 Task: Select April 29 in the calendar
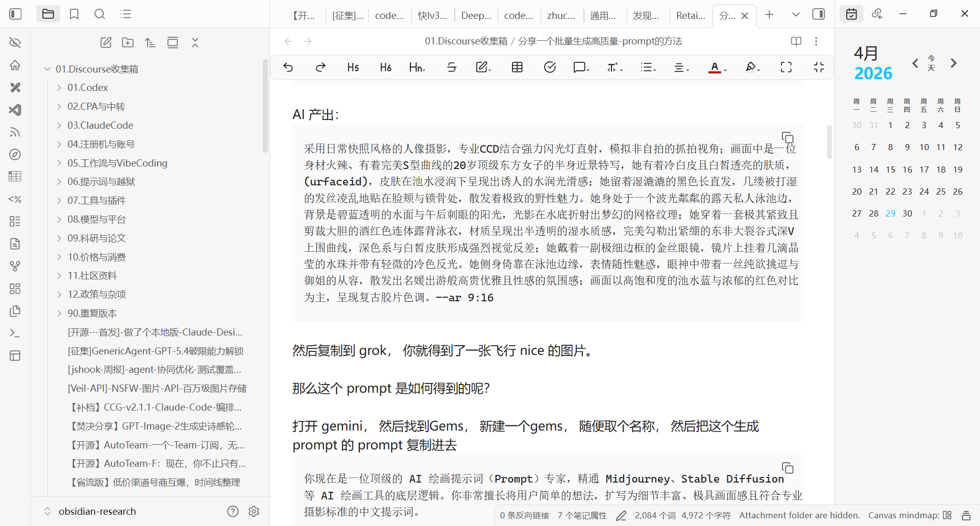click(x=890, y=213)
